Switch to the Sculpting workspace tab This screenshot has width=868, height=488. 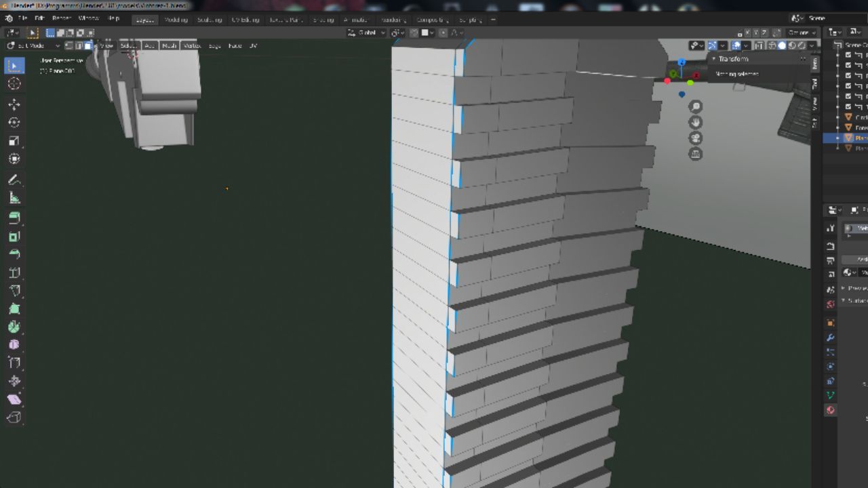[210, 19]
